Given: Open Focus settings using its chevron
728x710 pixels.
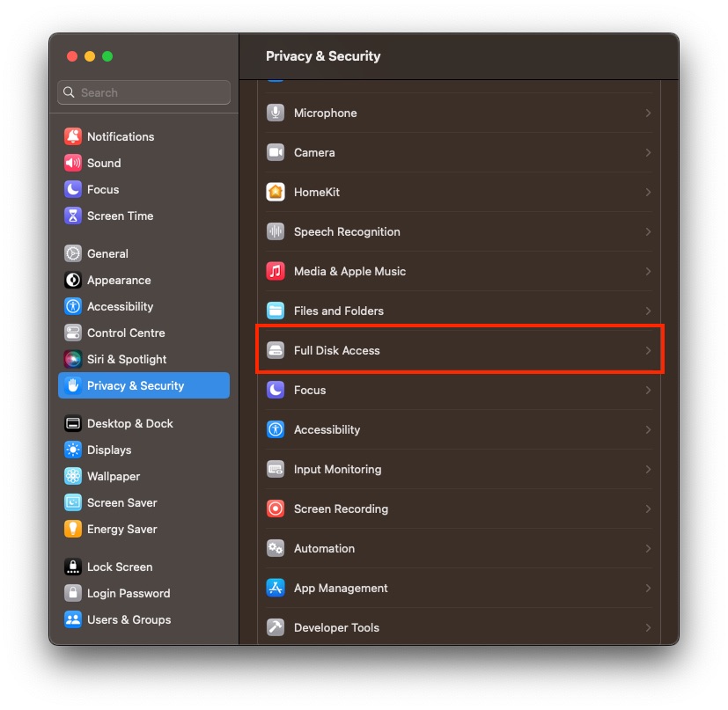Looking at the screenshot, I should 649,390.
